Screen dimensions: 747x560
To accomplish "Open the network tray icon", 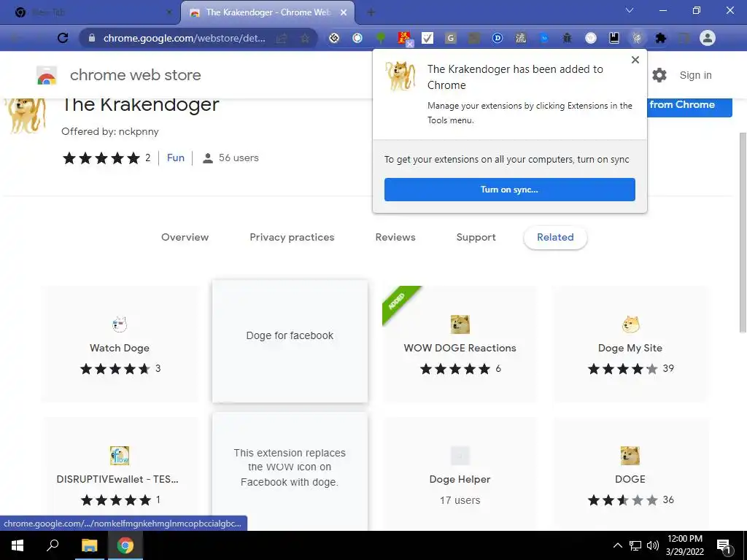I will click(x=635, y=545).
